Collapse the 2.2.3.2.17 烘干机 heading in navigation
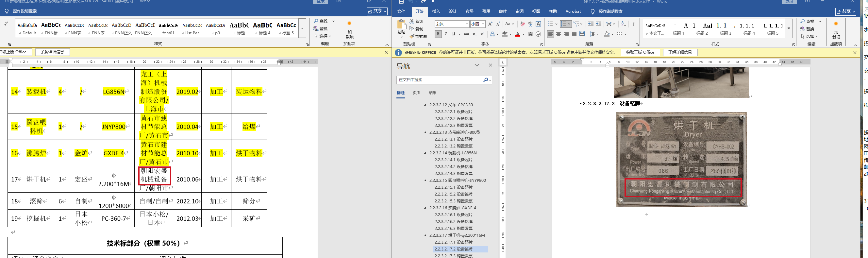Screen dimensions: 868x258 pyautogui.click(x=425, y=235)
